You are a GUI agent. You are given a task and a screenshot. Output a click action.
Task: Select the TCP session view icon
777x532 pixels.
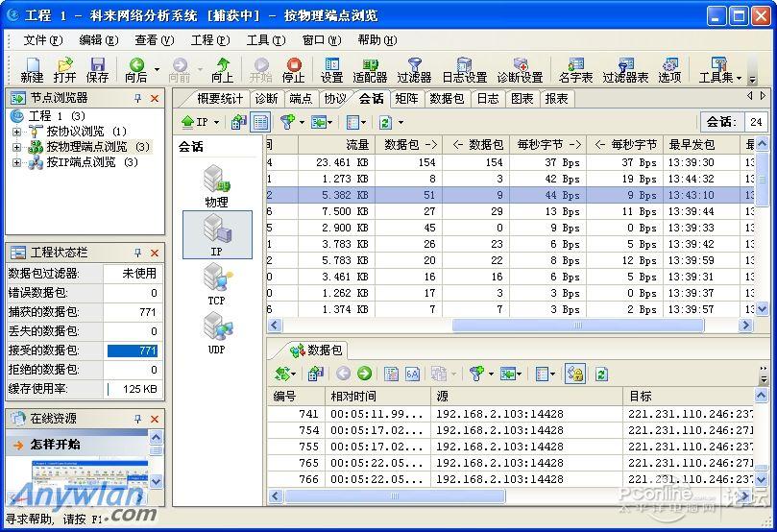pos(217,284)
